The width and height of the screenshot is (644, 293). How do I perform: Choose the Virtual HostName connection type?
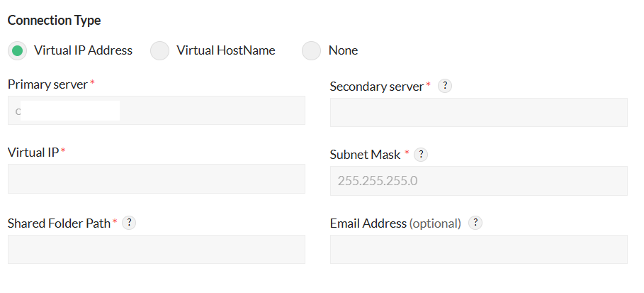(x=160, y=50)
